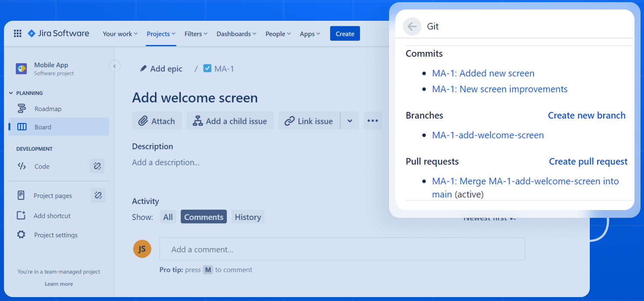The width and height of the screenshot is (644, 301).
Task: Click the link icon next to Project pages
Action: pyautogui.click(x=98, y=195)
